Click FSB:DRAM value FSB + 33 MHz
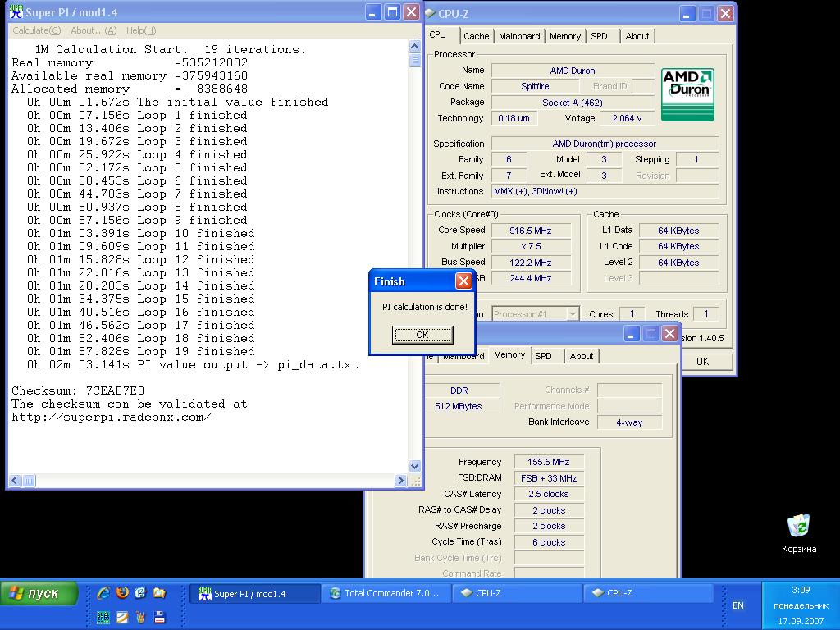840x630 pixels. tap(549, 478)
